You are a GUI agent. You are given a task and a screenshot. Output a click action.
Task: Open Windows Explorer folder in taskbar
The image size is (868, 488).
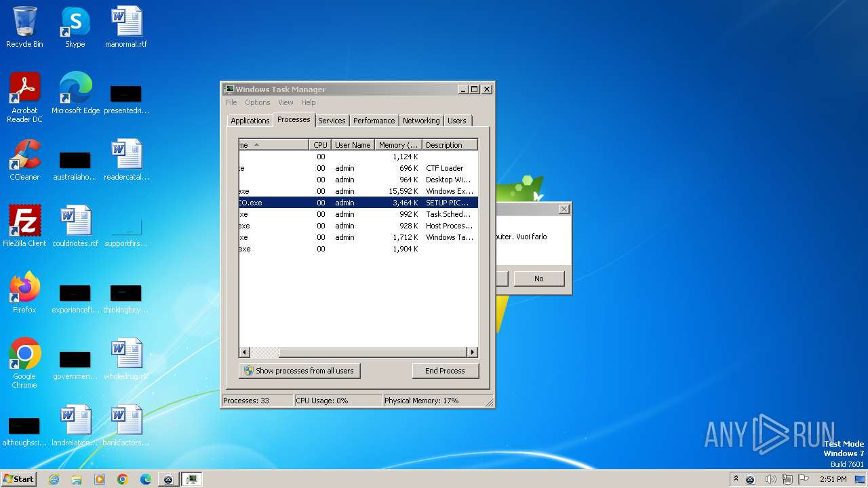click(x=77, y=479)
